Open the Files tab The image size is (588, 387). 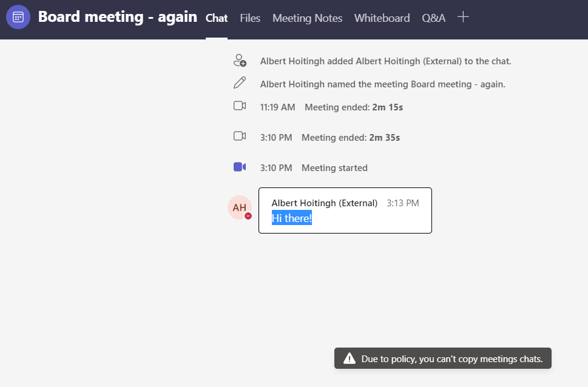point(250,18)
